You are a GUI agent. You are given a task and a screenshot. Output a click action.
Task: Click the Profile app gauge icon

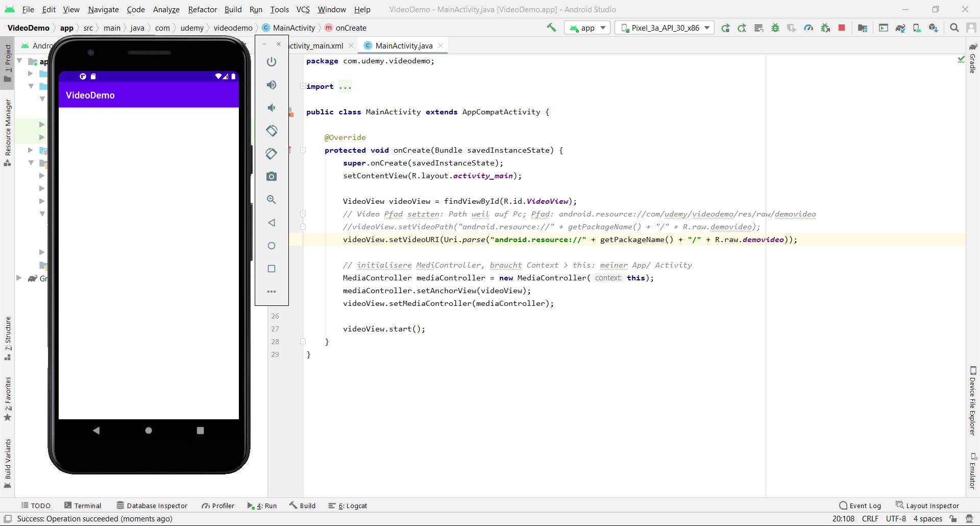point(808,28)
